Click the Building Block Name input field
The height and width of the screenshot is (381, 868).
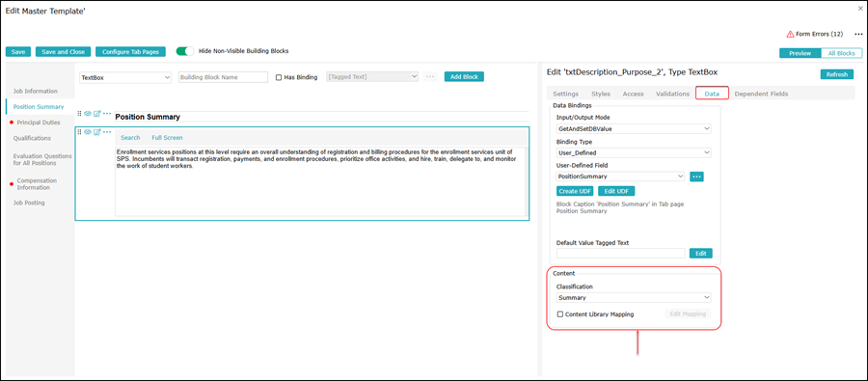pyautogui.click(x=224, y=77)
